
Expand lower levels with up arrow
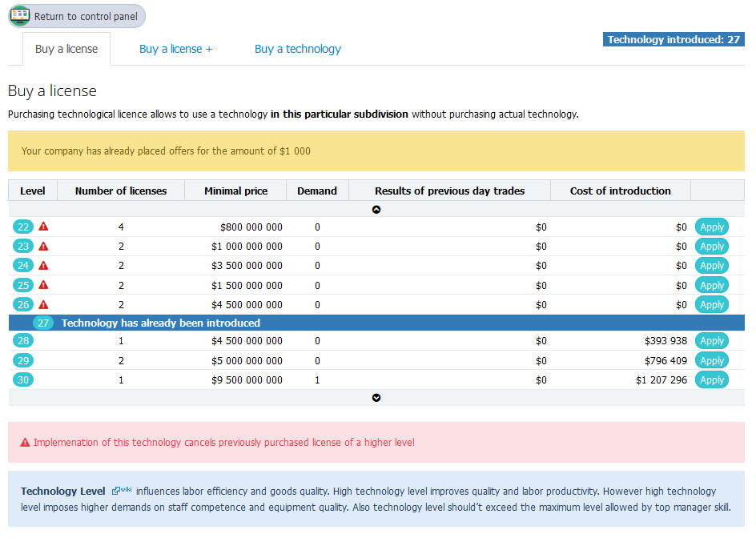pyautogui.click(x=376, y=209)
